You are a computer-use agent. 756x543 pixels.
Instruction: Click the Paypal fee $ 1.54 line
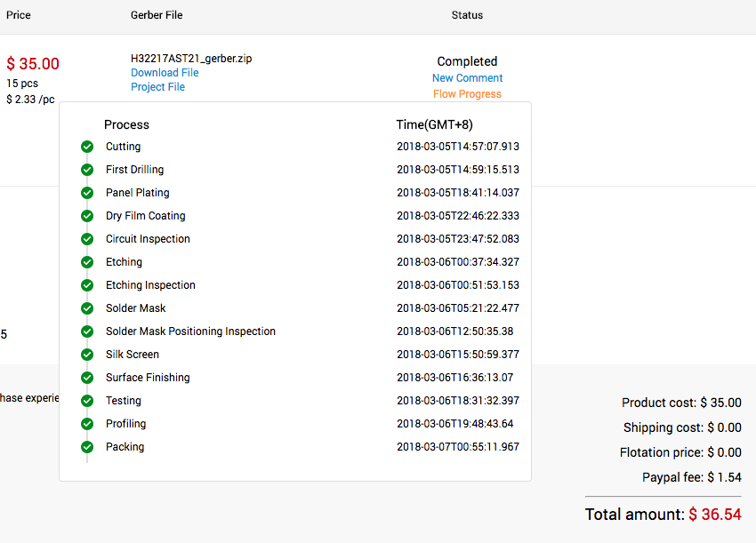pos(692,477)
